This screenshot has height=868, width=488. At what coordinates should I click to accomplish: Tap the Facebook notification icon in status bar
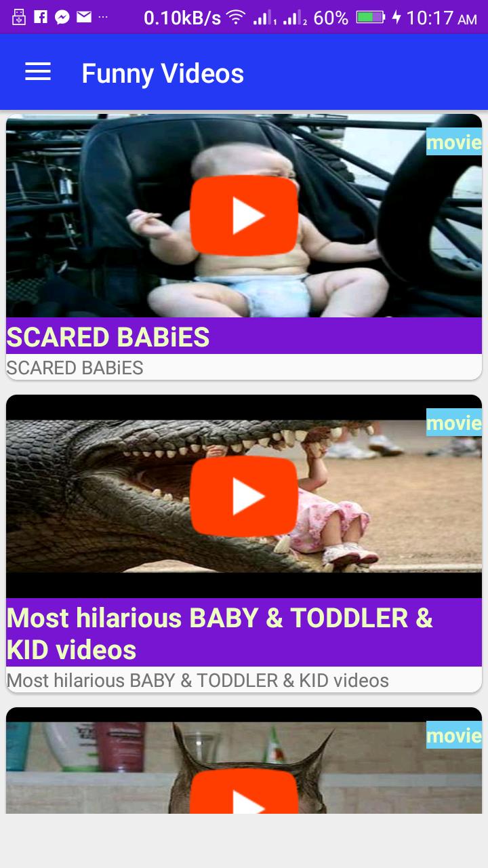tap(41, 17)
